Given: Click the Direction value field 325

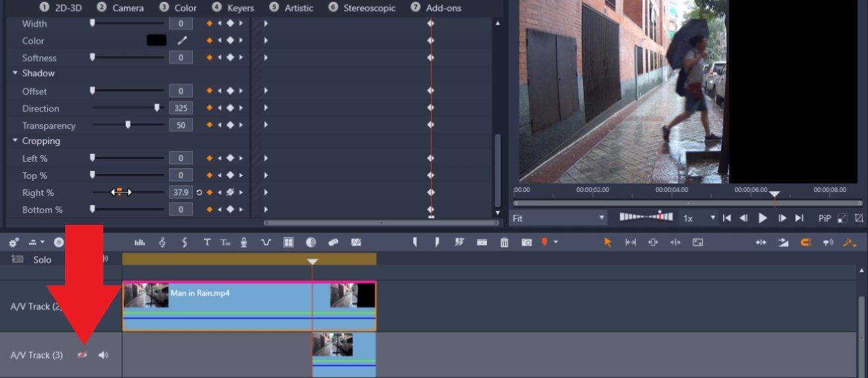Looking at the screenshot, I should point(180,108).
